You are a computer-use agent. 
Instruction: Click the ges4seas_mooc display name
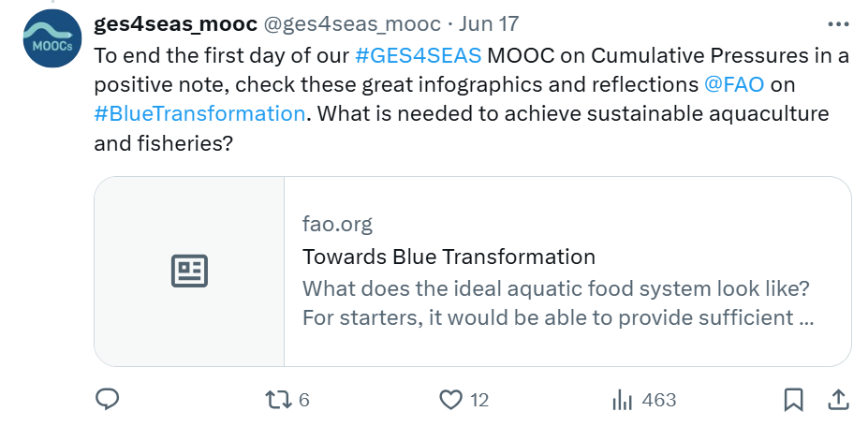point(176,23)
